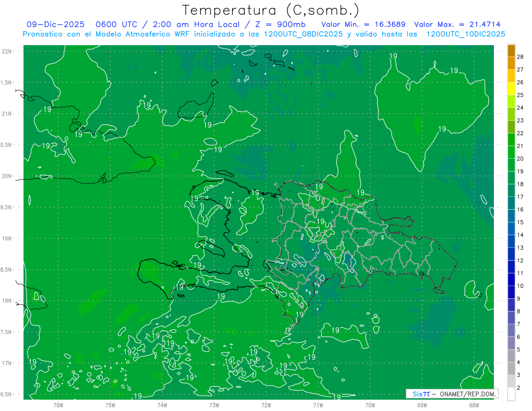Viewport: 532px width, 411px height.
Task: Click the '17N' latitude label
Action: 7,363
